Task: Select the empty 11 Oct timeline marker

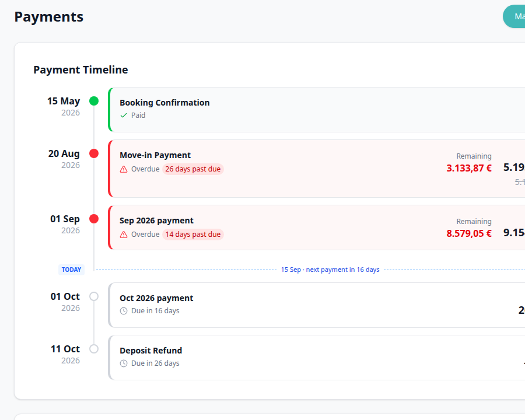Action: click(94, 349)
